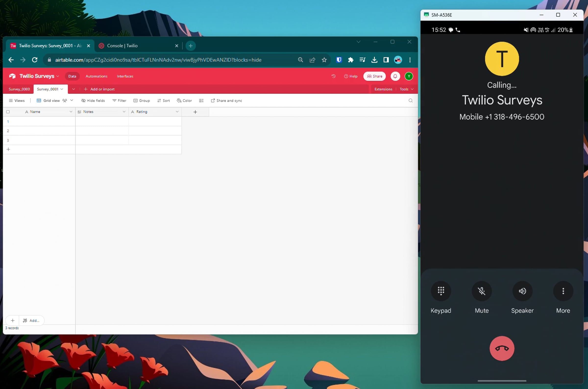
Task: Close the Console | Twilio tab
Action: pyautogui.click(x=176, y=46)
